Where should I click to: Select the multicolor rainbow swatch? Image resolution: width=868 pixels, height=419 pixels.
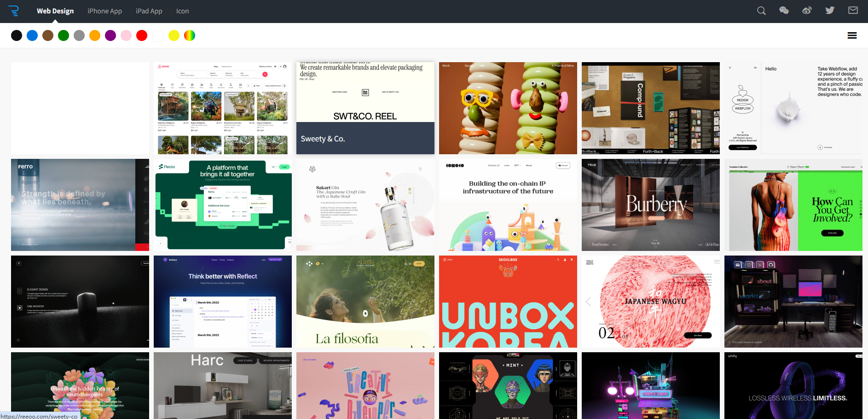point(190,35)
